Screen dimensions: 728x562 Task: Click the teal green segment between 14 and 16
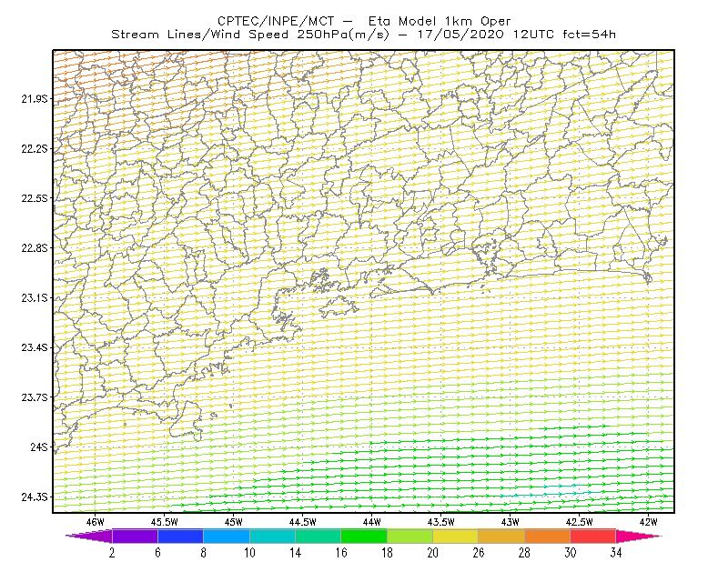coord(318,536)
